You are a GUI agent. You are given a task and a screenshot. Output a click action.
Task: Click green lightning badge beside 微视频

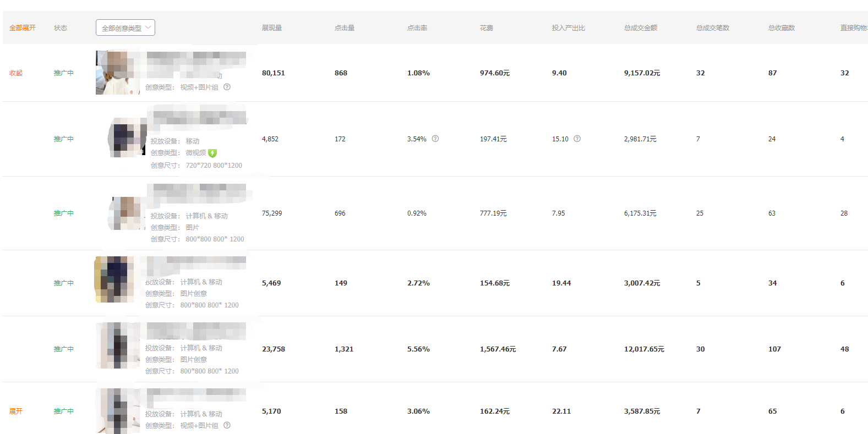[212, 153]
